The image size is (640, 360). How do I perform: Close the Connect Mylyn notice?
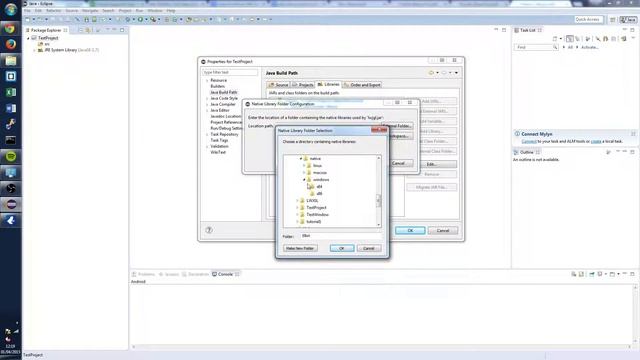click(633, 134)
